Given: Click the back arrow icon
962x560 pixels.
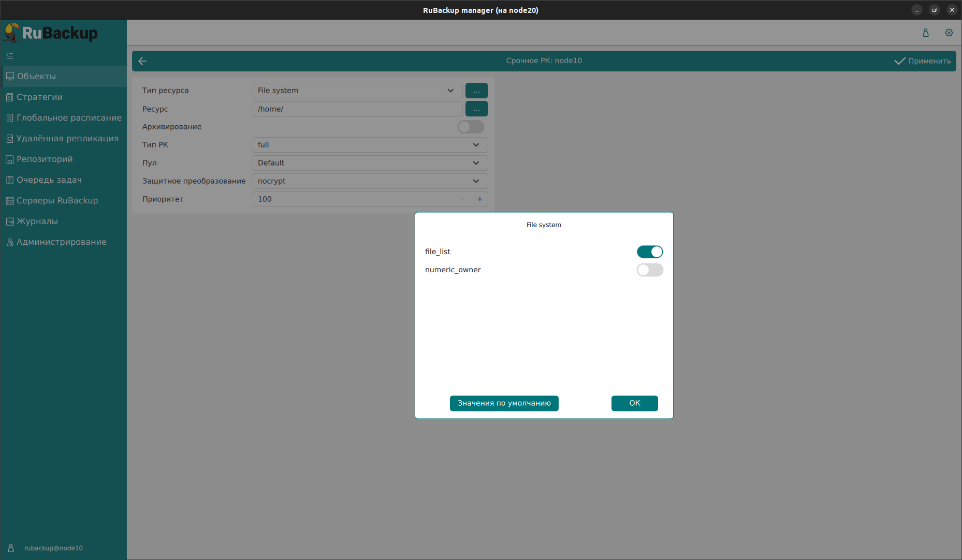Looking at the screenshot, I should coord(143,61).
